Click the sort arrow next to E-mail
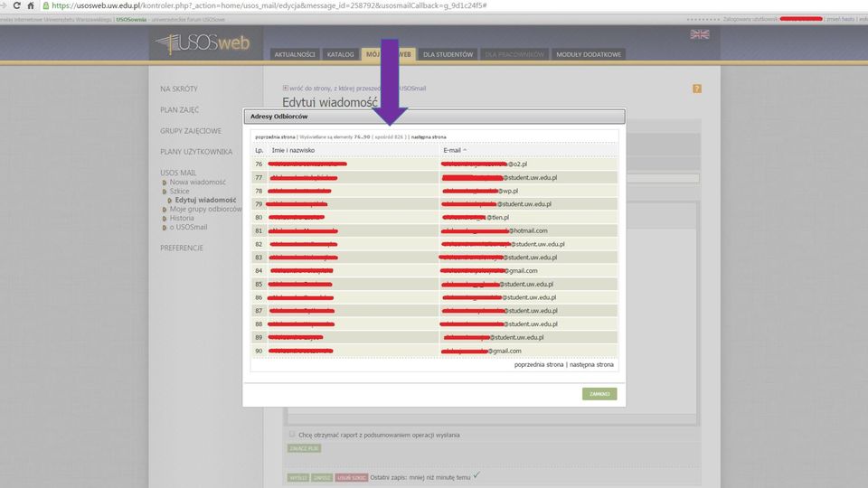This screenshot has width=868, height=488. pyautogui.click(x=465, y=150)
